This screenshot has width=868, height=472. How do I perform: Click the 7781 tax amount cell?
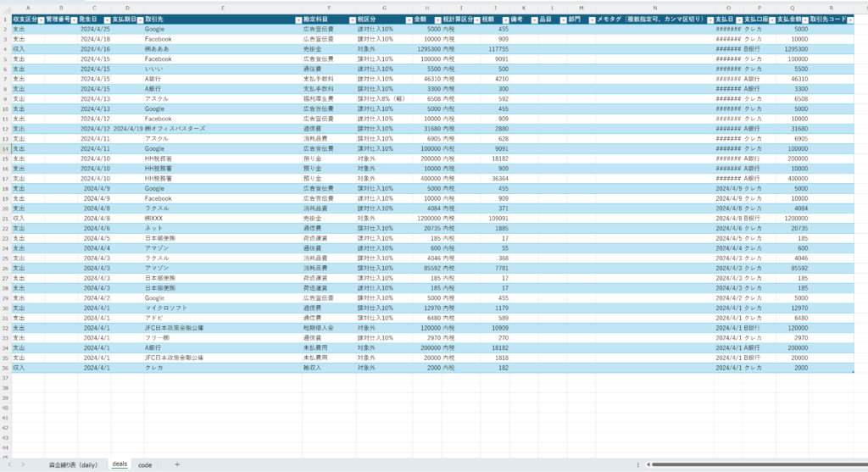[495, 269]
